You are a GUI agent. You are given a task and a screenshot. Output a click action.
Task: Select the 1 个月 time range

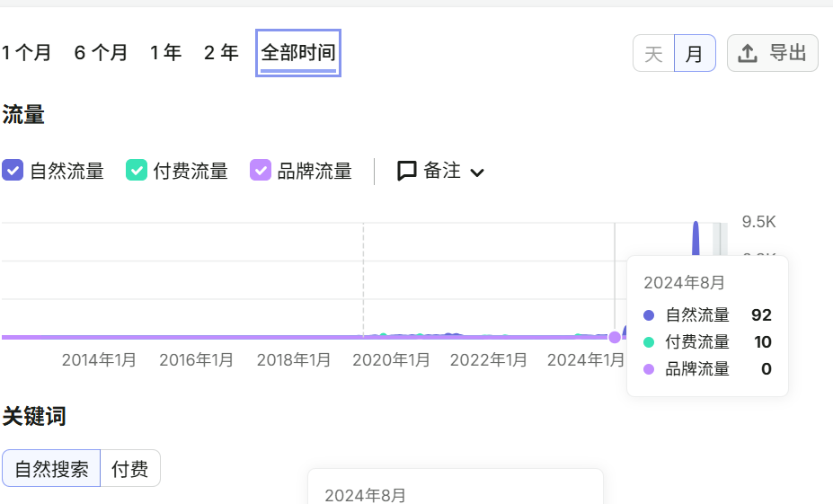point(27,53)
